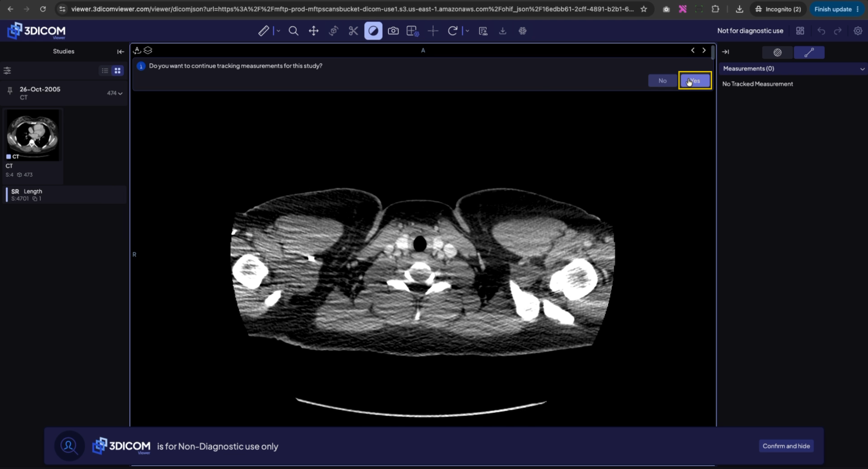Viewport: 868px width, 469px height.
Task: Activate the Zoom magnifier tool
Action: click(x=293, y=31)
